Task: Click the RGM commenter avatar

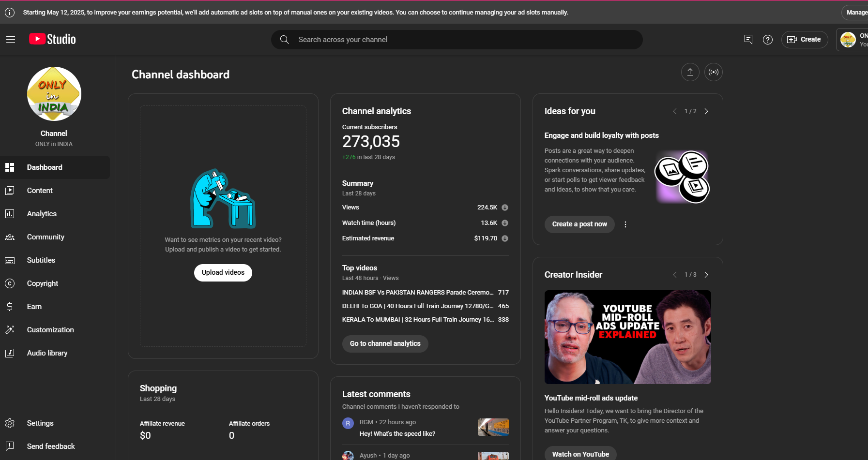Action: pyautogui.click(x=348, y=423)
